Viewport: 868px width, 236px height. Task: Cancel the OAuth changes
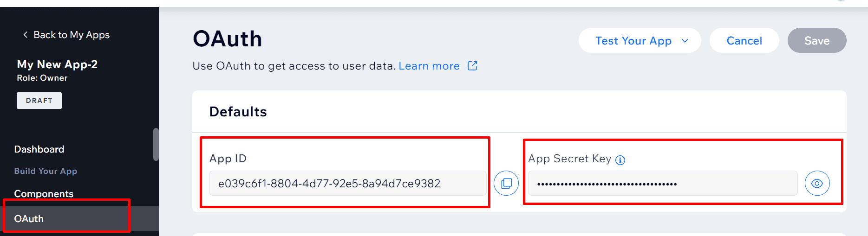[x=744, y=40]
